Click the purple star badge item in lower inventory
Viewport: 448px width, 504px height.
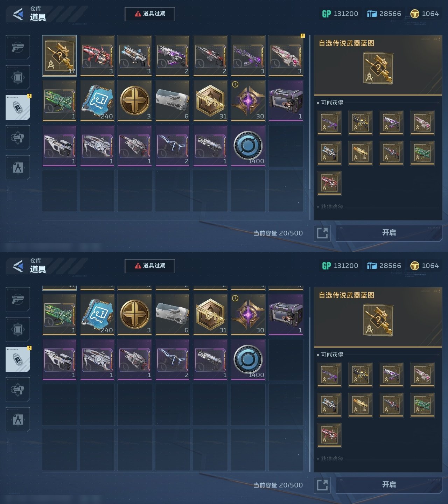click(x=248, y=315)
